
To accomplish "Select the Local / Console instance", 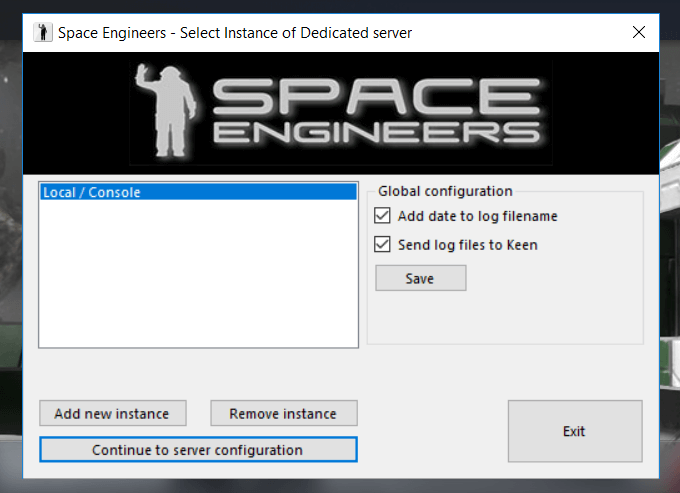I will click(197, 192).
